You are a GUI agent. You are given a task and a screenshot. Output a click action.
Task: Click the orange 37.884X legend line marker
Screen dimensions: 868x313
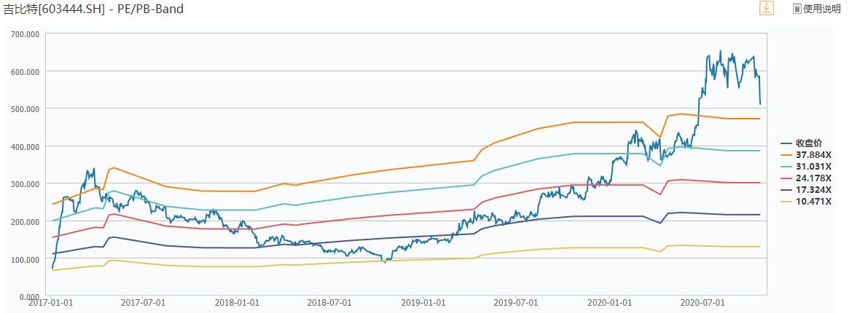tap(786, 155)
